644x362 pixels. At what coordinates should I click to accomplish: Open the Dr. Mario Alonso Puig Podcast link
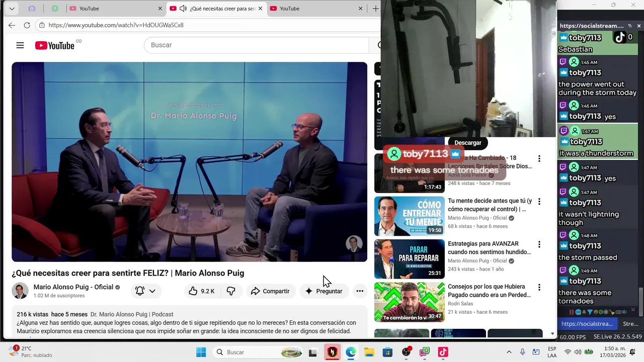132,314
